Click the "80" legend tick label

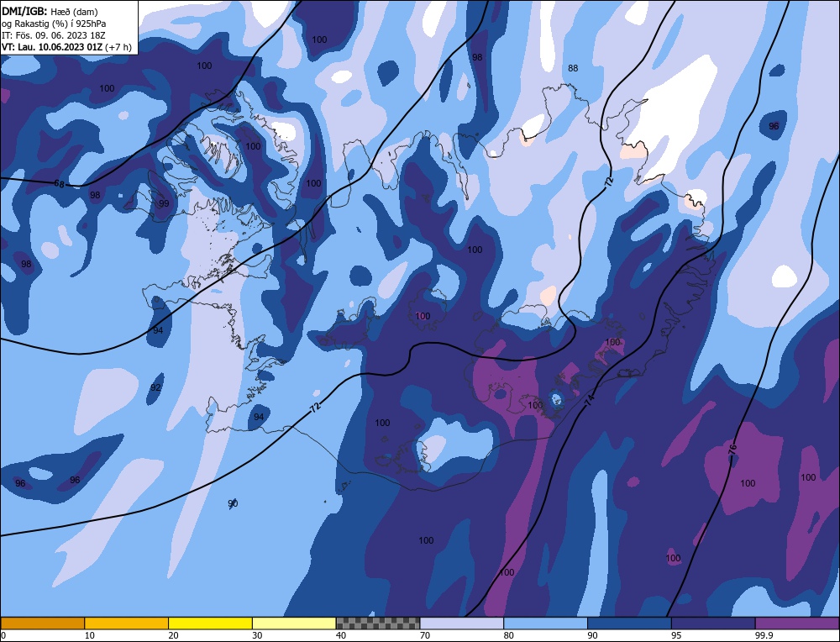click(509, 635)
